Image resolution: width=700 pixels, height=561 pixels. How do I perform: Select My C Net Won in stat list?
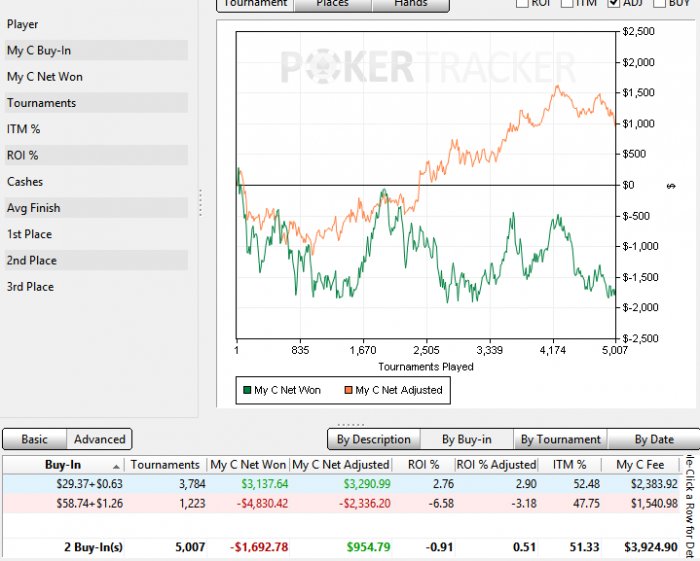tap(96, 77)
